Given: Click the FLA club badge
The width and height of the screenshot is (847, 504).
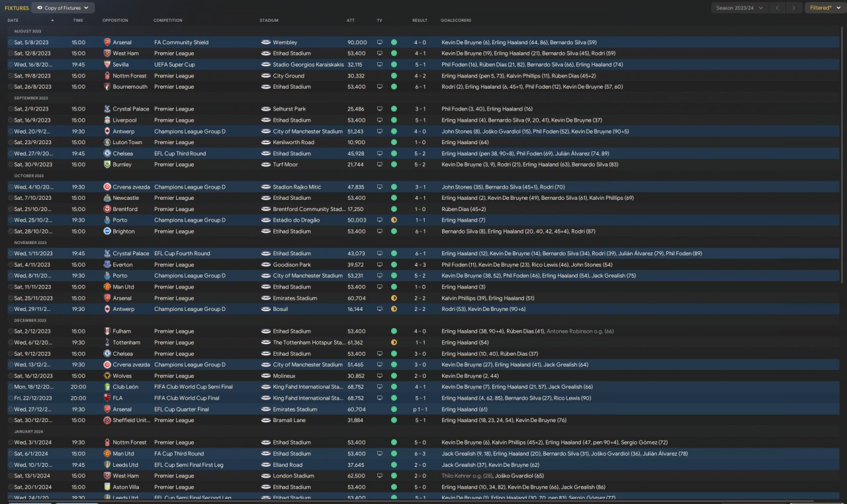Looking at the screenshot, I should (x=107, y=398).
